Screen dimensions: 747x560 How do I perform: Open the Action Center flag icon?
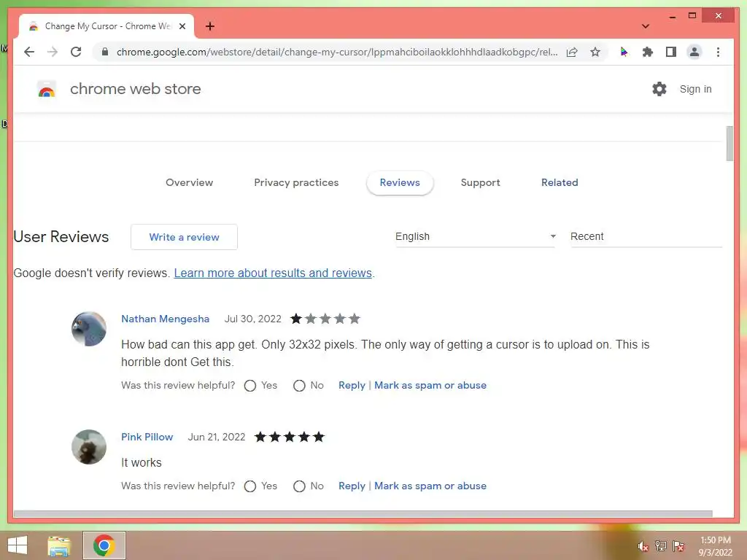click(678, 546)
